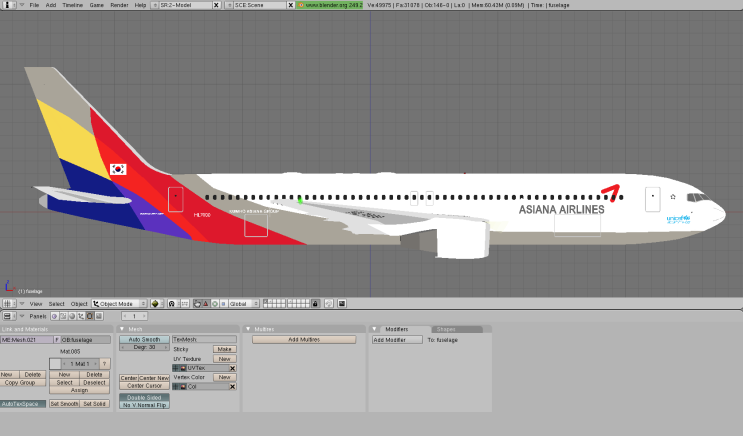The height and width of the screenshot is (436, 743).
Task: Switch to the Shading context sphere icon
Action: click(x=72, y=316)
